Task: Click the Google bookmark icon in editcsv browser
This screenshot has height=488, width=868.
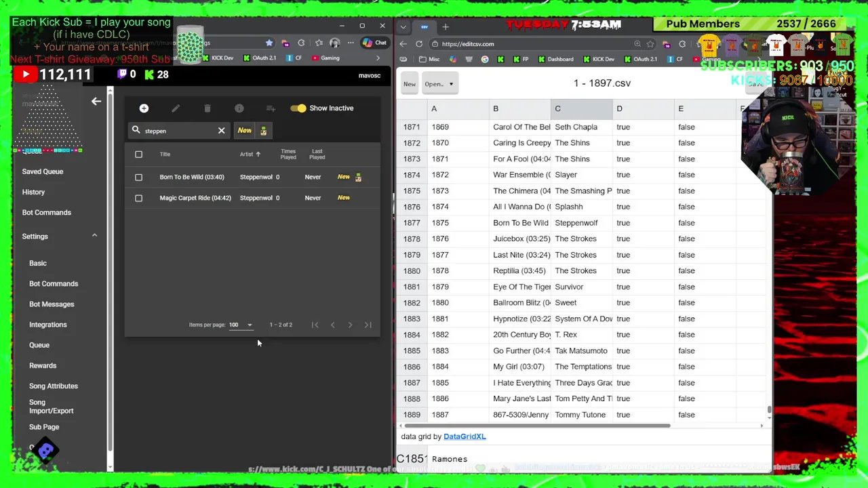Action: tap(485, 59)
